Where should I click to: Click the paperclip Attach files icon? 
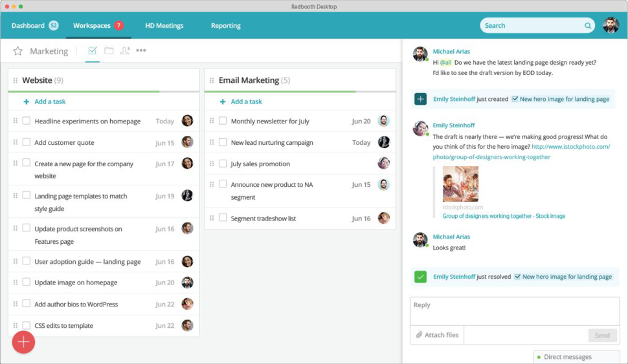click(419, 335)
